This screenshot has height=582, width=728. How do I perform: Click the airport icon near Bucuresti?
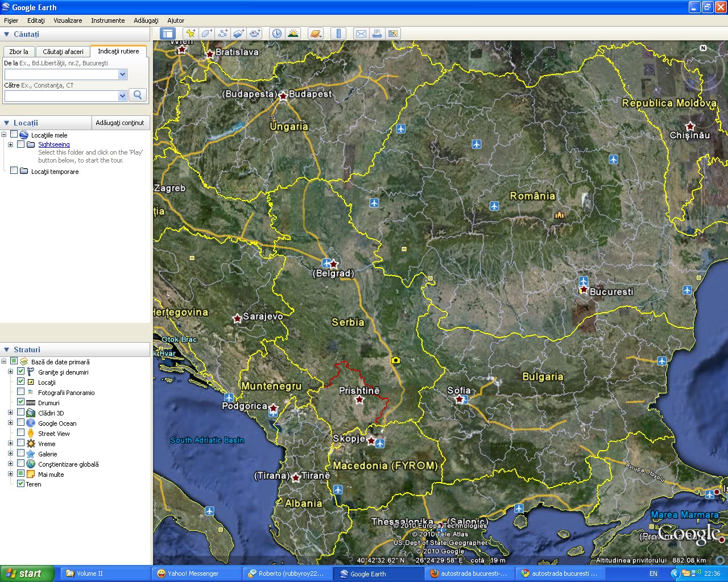pyautogui.click(x=583, y=281)
